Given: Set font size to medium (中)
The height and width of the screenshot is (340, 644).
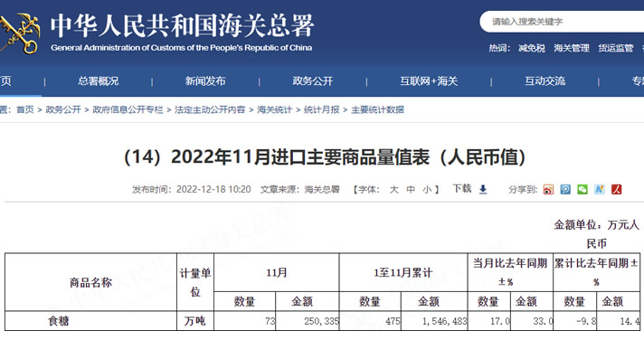Looking at the screenshot, I should 411,190.
